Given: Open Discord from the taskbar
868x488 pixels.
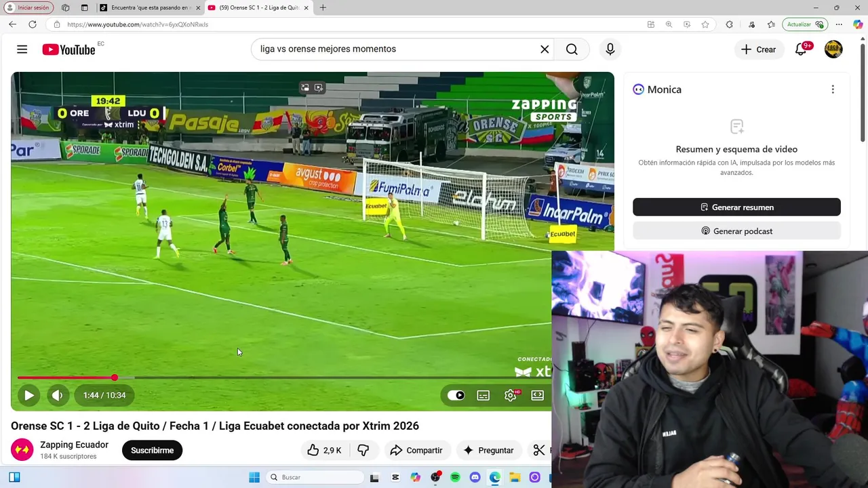Looking at the screenshot, I should tap(475, 477).
